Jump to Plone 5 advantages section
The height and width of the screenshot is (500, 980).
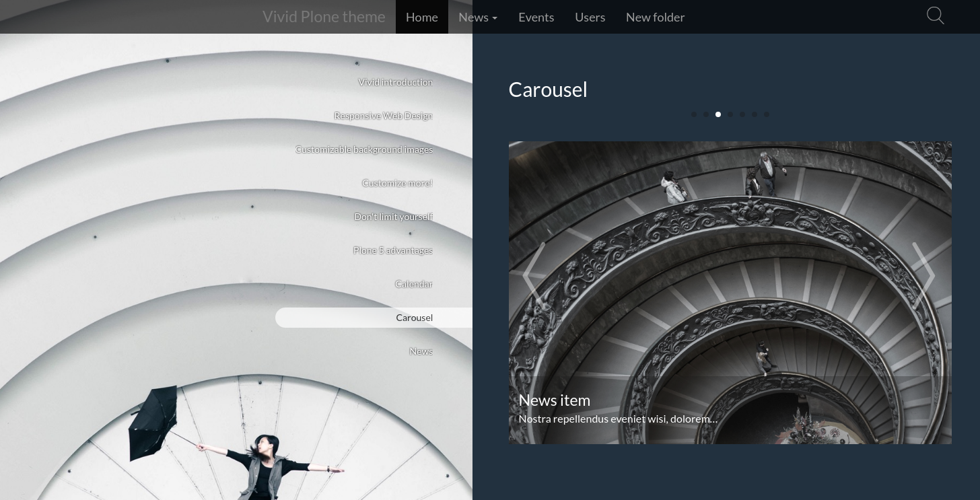click(x=393, y=250)
